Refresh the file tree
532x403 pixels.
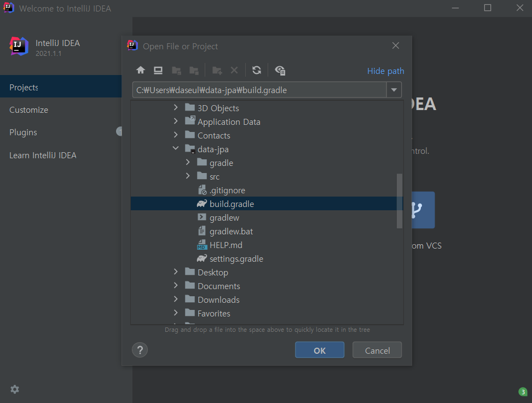pos(257,70)
